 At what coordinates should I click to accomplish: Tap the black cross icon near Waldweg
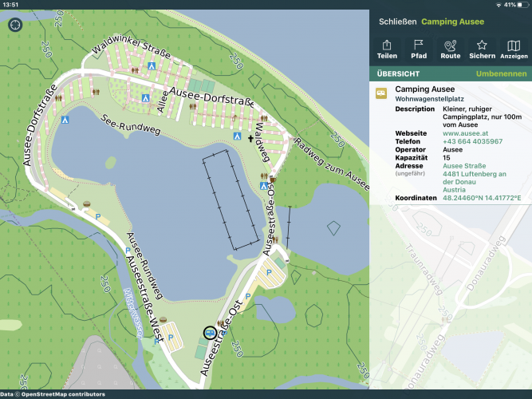(250, 138)
